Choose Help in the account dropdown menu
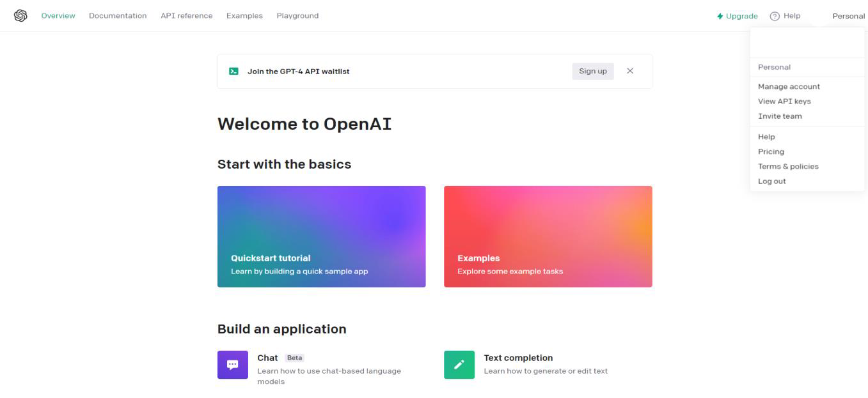 766,137
